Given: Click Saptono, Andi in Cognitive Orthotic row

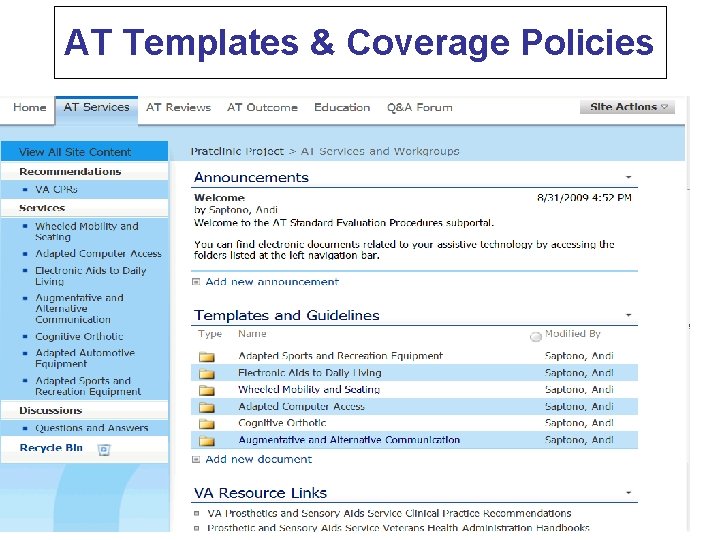Looking at the screenshot, I should pyautogui.click(x=579, y=423).
